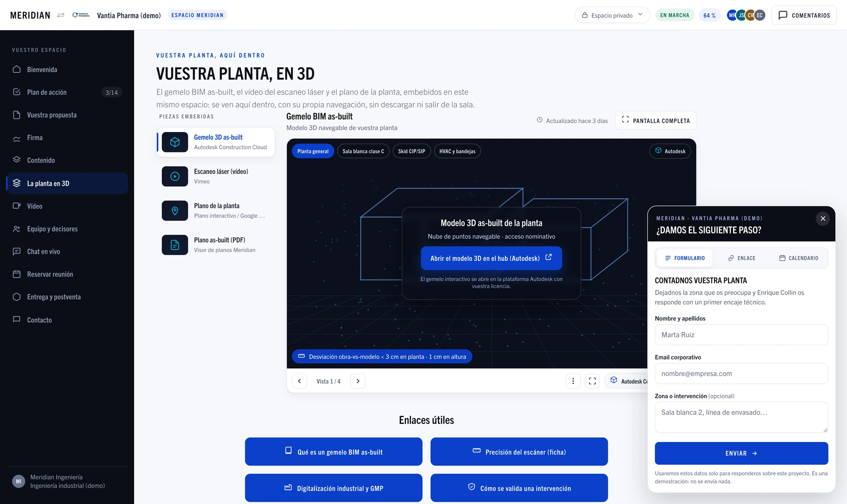Click the JS avatar in header
The image size is (847, 504).
coord(741,15)
